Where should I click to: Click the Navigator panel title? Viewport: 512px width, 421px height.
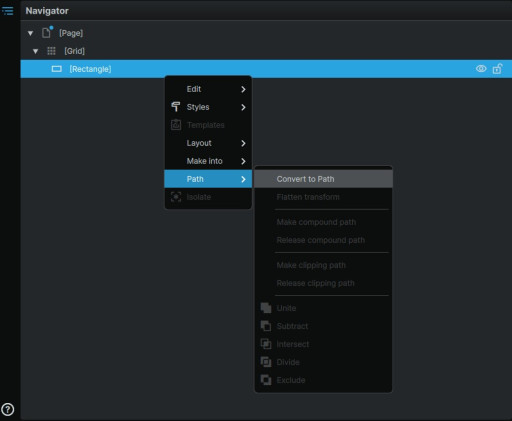click(47, 11)
